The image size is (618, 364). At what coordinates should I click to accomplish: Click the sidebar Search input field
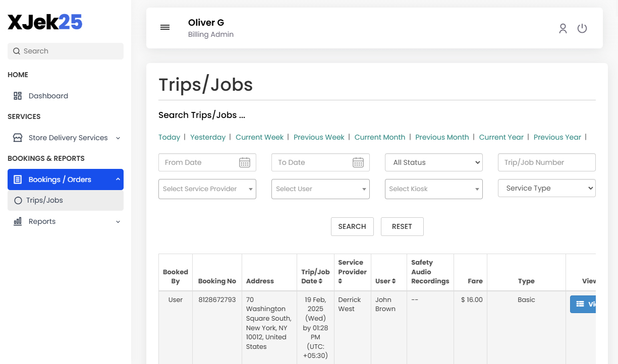(65, 51)
